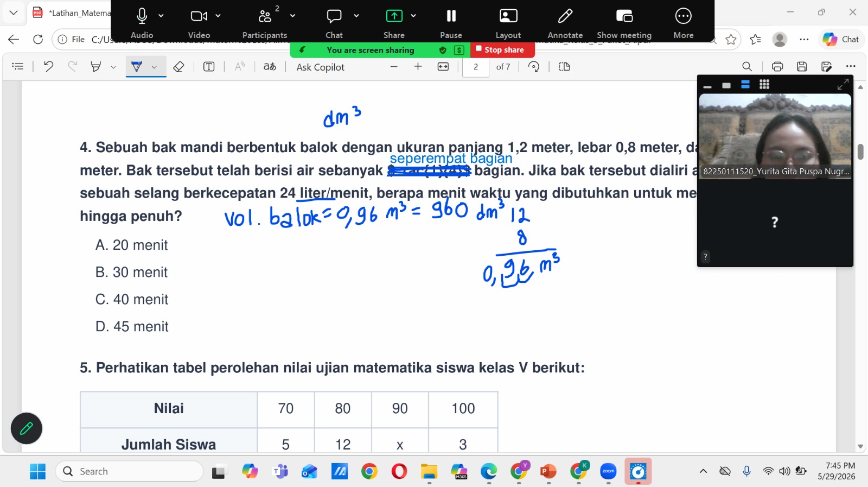Zoom out the PDF with minus
This screenshot has width=868, height=487.
point(394,67)
